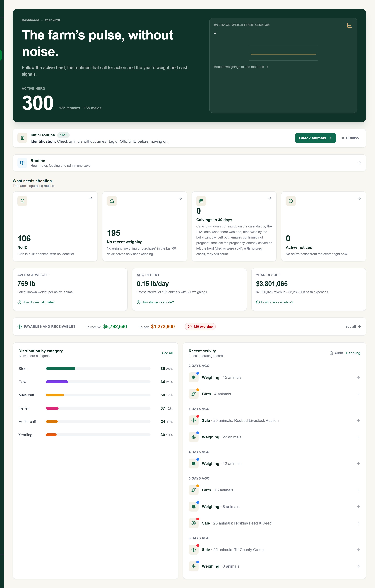
Task: Open How do we calculate under ADG Recent
Action: point(155,302)
